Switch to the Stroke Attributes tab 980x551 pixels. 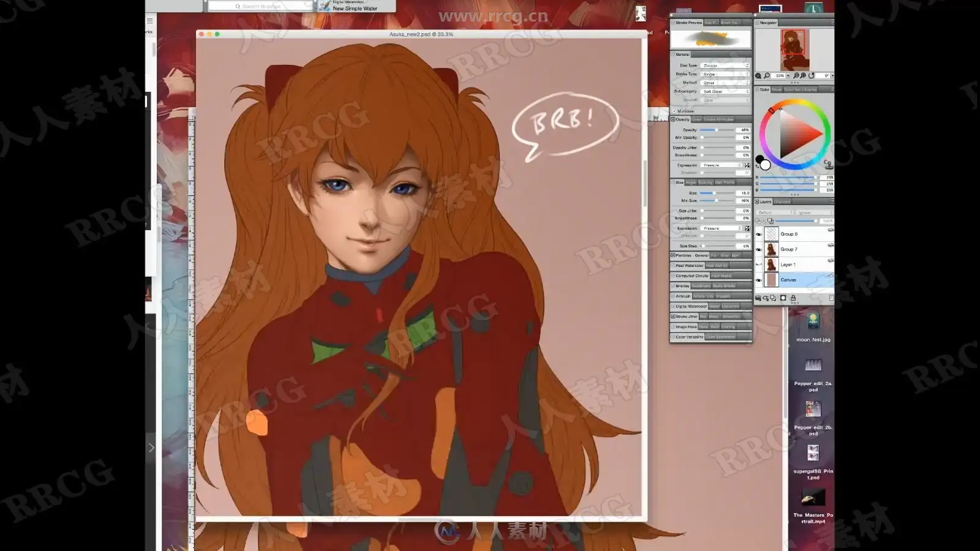[718, 119]
